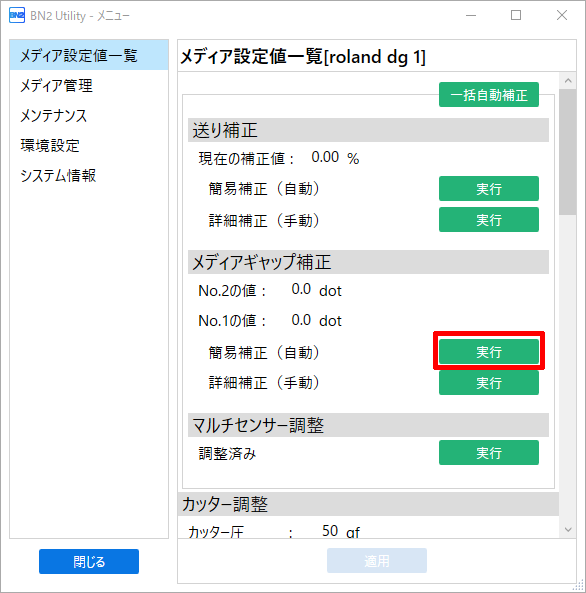The width and height of the screenshot is (586, 593).
Task: Close the BN2 Utility window
Action: (x=562, y=16)
